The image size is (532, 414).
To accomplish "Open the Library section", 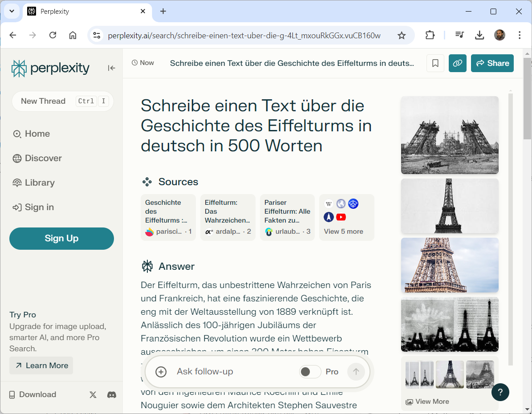I will click(x=40, y=183).
